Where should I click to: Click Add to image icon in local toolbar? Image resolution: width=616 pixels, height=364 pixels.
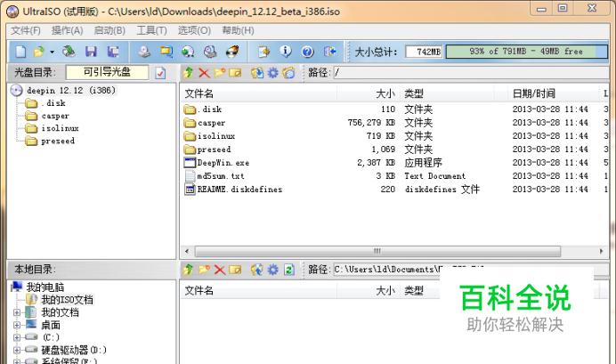pos(257,270)
